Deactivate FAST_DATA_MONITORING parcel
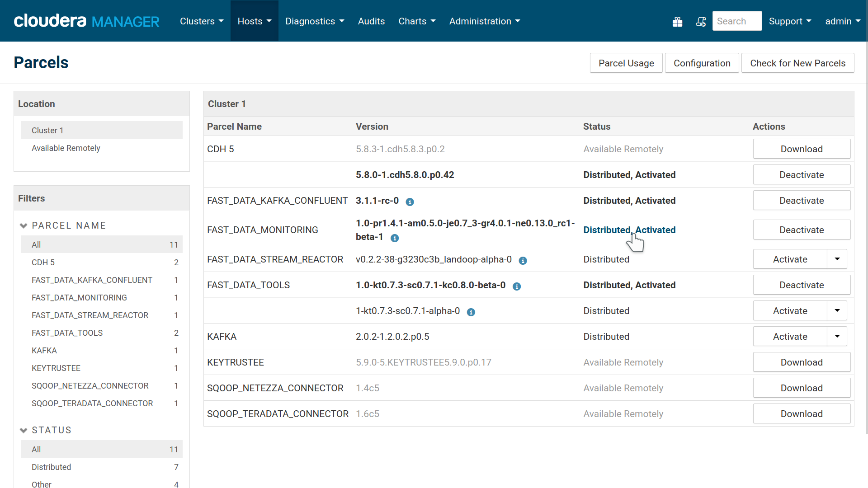Image resolution: width=868 pixels, height=488 pixels. pyautogui.click(x=802, y=230)
